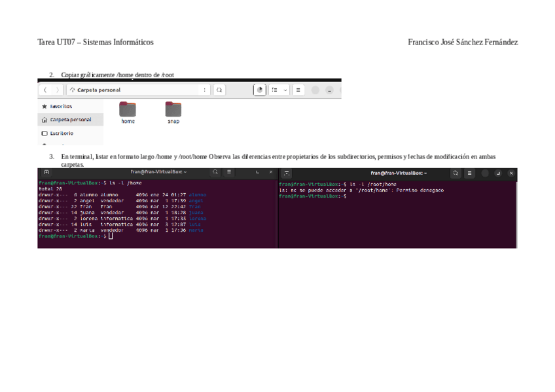The image size is (555, 392).
Task: Click the search icon in left terminal
Action: [x=215, y=173]
